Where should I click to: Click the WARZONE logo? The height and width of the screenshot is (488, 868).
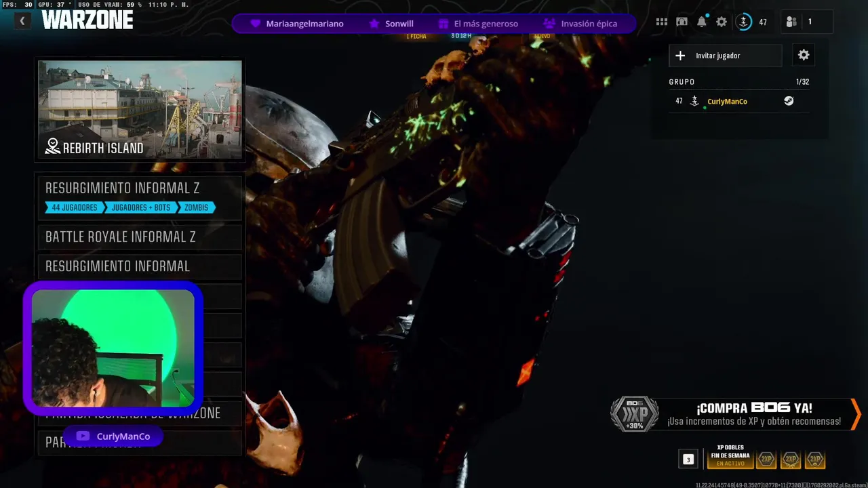87,20
